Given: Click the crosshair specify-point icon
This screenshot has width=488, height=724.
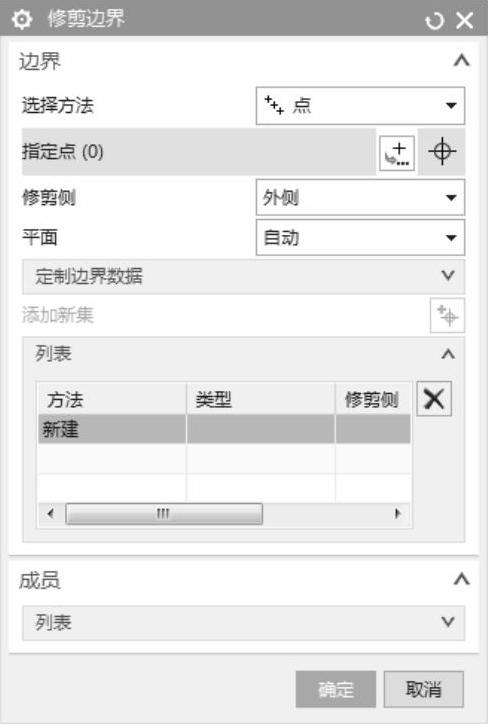Looking at the screenshot, I should pos(442,151).
